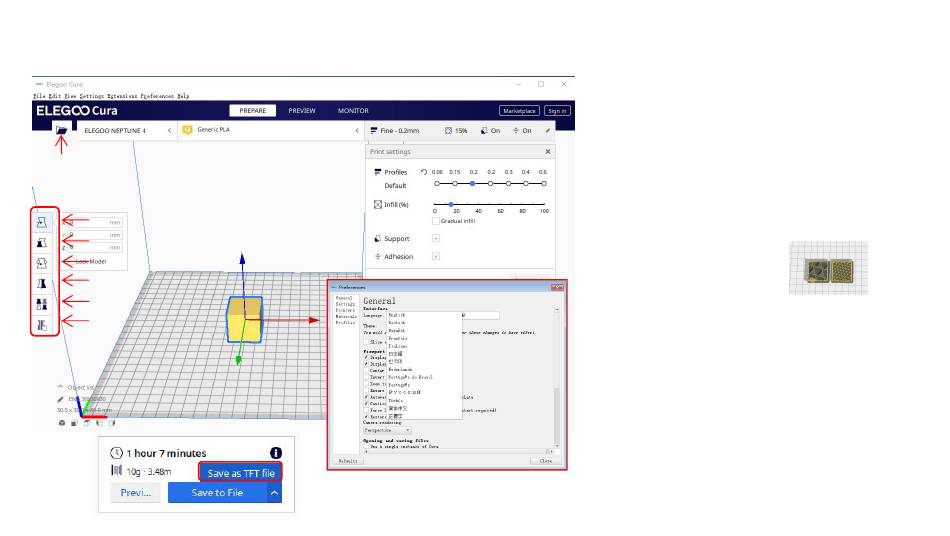Close the Print settings panel
This screenshot has width=950, height=536.
tap(548, 151)
